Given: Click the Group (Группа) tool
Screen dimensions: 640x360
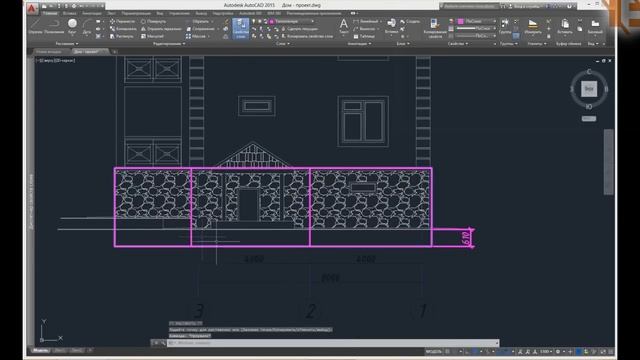Looking at the screenshot, I should click(x=505, y=26).
